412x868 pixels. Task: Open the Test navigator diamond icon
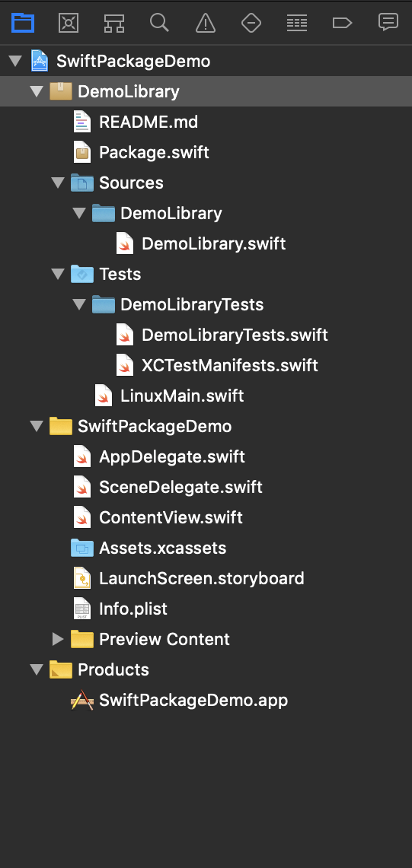[251, 23]
